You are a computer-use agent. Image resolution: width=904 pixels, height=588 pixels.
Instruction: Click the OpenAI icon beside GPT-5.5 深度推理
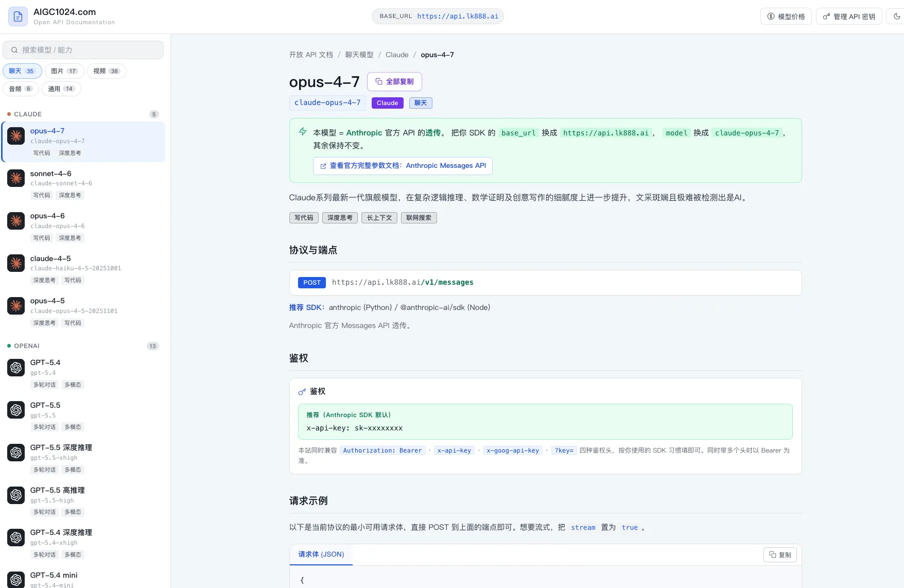point(16,453)
